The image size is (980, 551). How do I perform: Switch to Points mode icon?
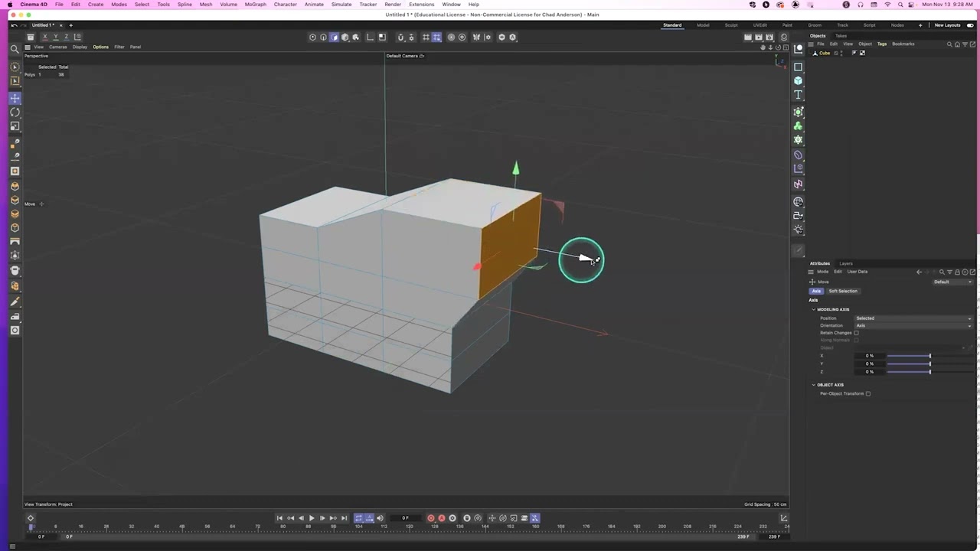pos(312,37)
